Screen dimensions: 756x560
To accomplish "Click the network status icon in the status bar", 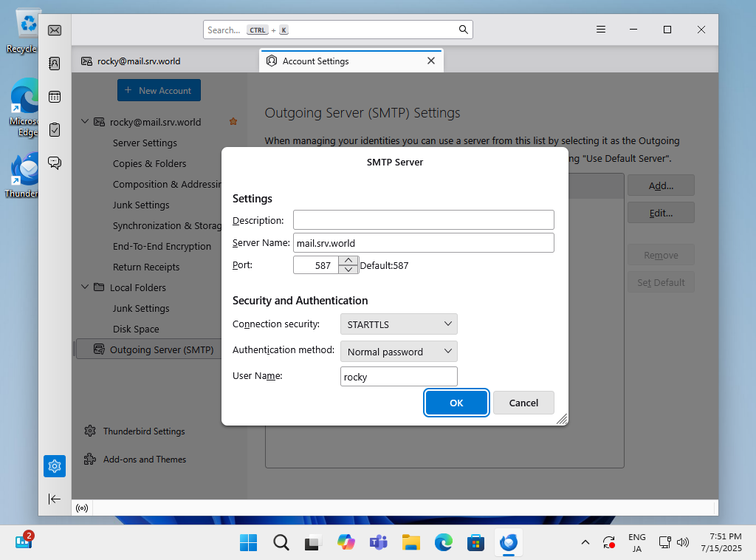I will click(x=81, y=508).
